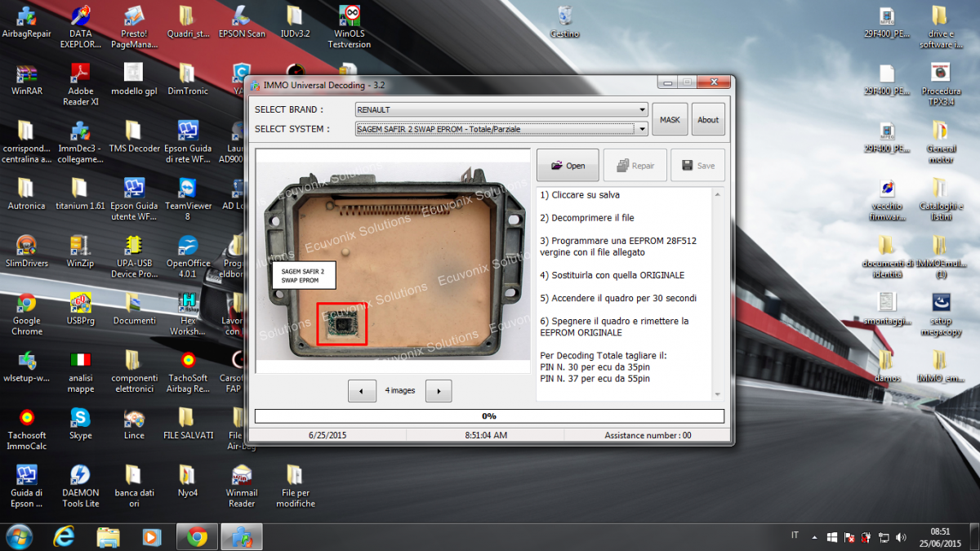Open TeamViewer 8 desktop icon
Viewport: 980px width, 551px height.
click(x=188, y=199)
